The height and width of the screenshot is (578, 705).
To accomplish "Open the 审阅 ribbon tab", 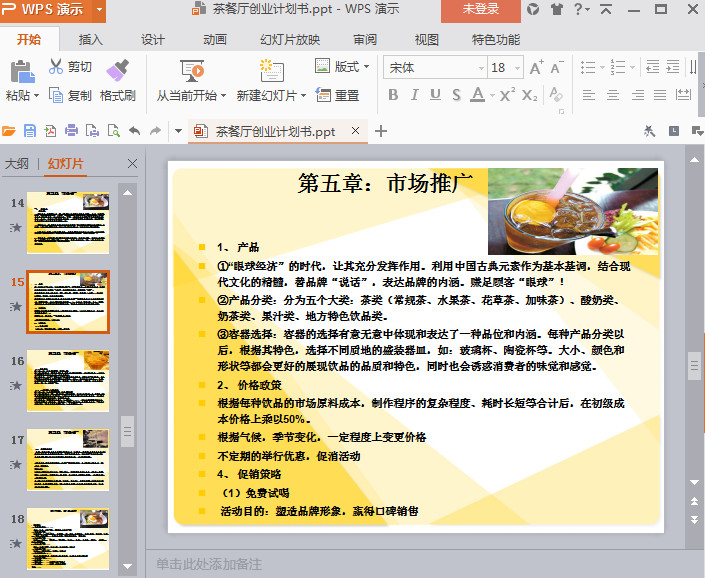I will click(365, 40).
